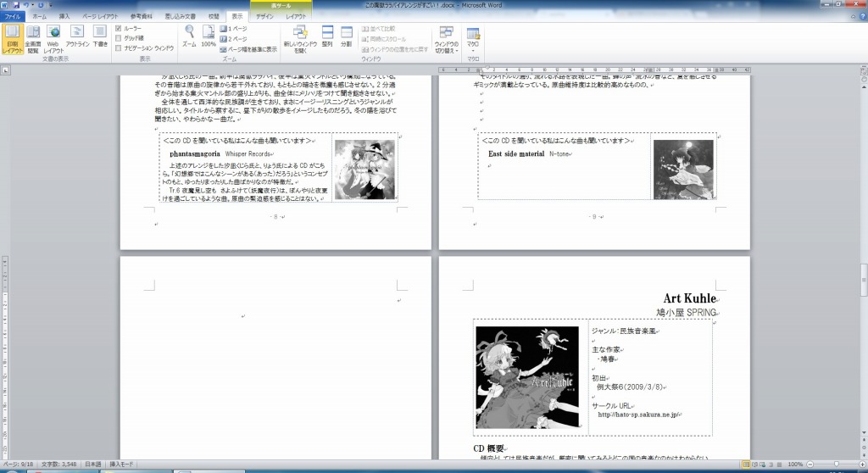Show 2 ページ side by side
The height and width of the screenshot is (473, 868).
(x=234, y=39)
